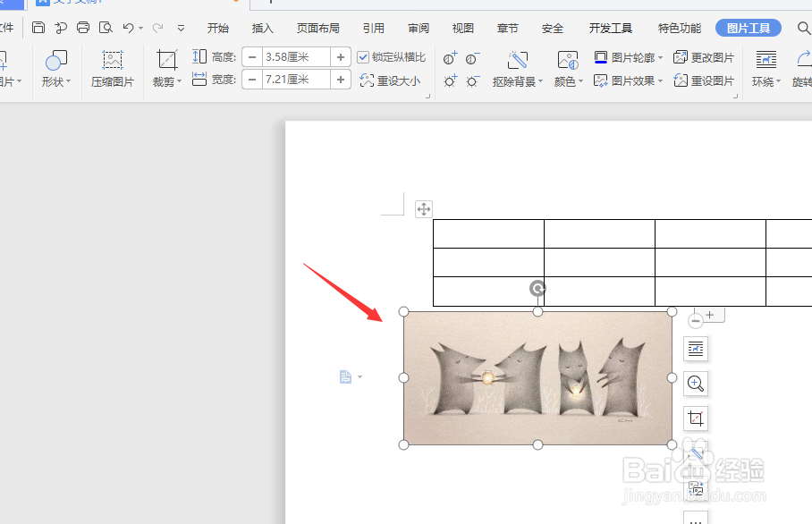The width and height of the screenshot is (812, 524).
Task: Click the search magnifier icon
Action: click(x=803, y=28)
